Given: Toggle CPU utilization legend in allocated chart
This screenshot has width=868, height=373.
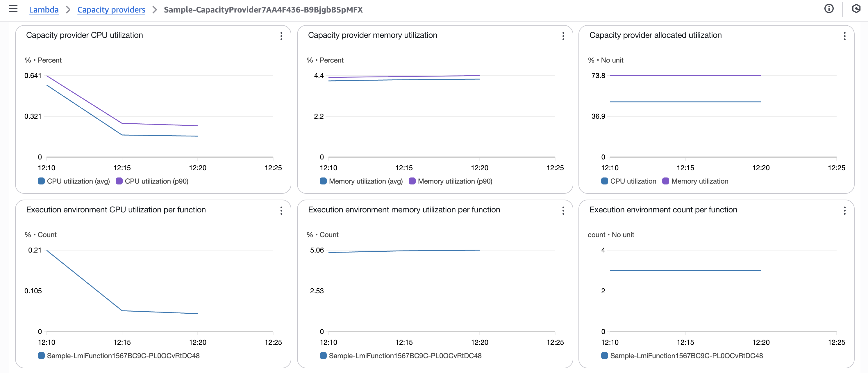Looking at the screenshot, I should click(x=629, y=181).
